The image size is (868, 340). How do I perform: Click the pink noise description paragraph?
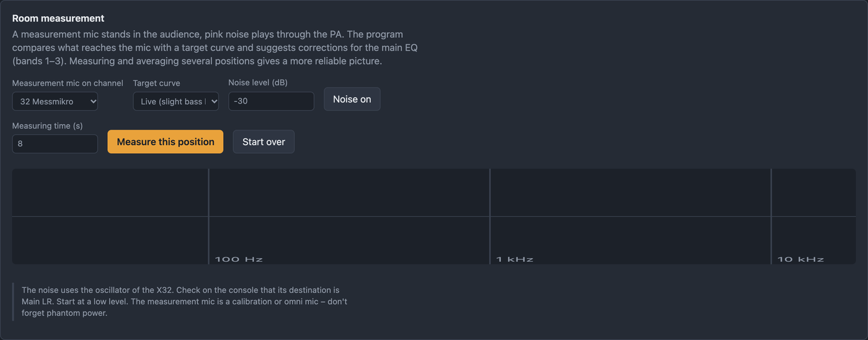(215, 48)
